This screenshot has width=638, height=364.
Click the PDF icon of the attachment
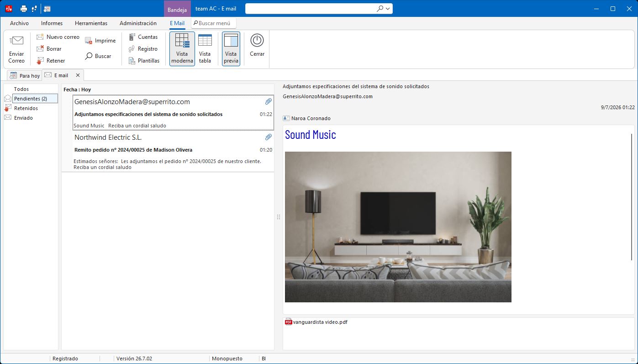[289, 322]
